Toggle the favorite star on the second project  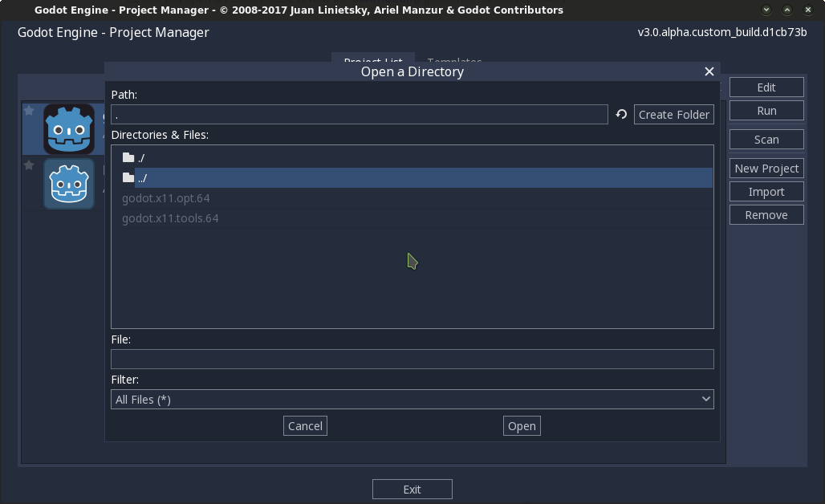pos(29,165)
